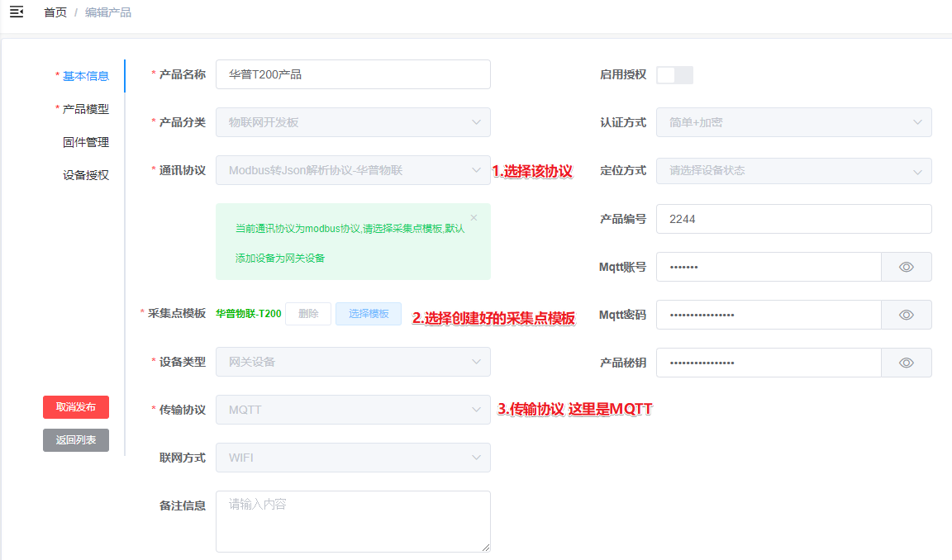Open the 固件管理 tab
The image size is (952, 560).
tap(86, 142)
